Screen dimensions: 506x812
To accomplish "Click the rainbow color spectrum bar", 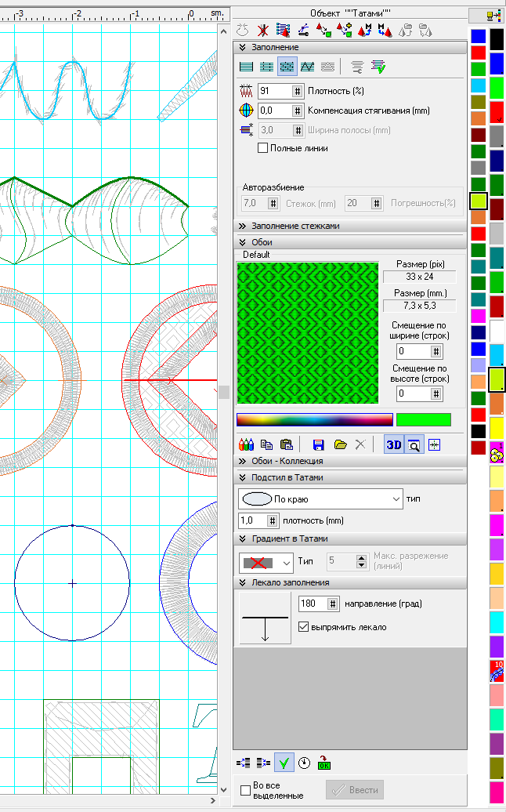I will (x=315, y=419).
